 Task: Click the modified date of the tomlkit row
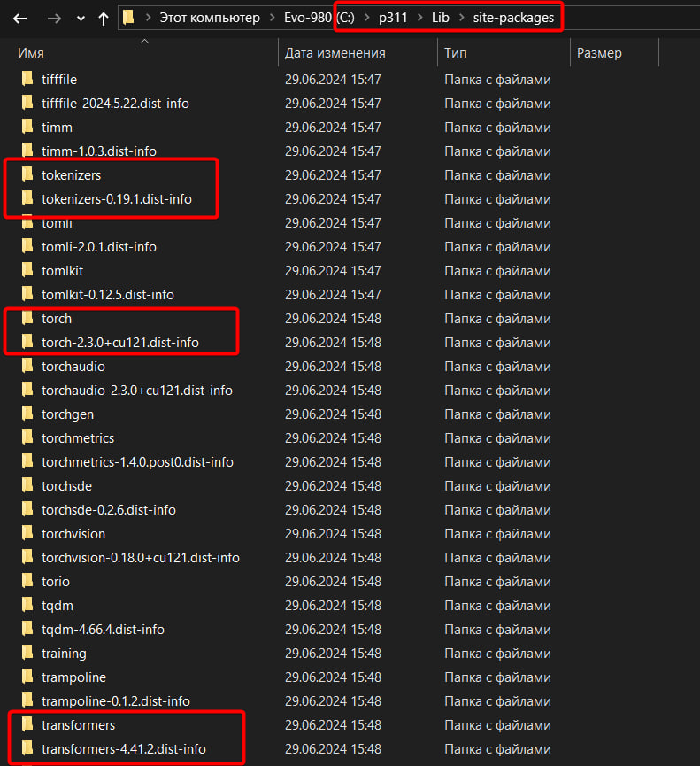pos(333,271)
